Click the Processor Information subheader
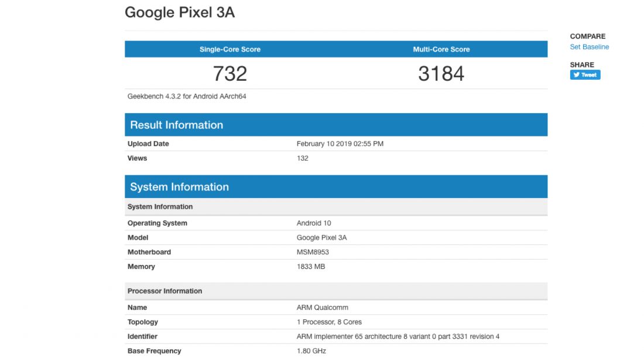 (165, 291)
